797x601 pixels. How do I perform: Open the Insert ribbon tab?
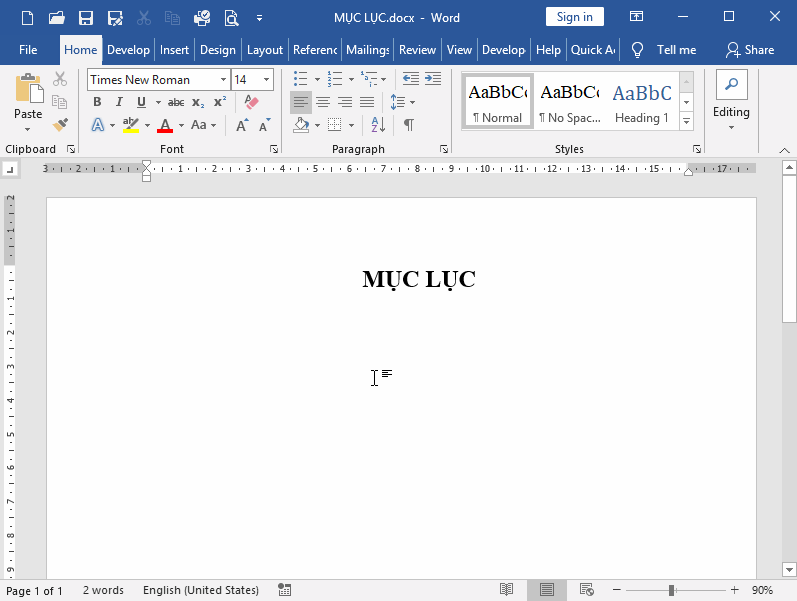pyautogui.click(x=174, y=50)
